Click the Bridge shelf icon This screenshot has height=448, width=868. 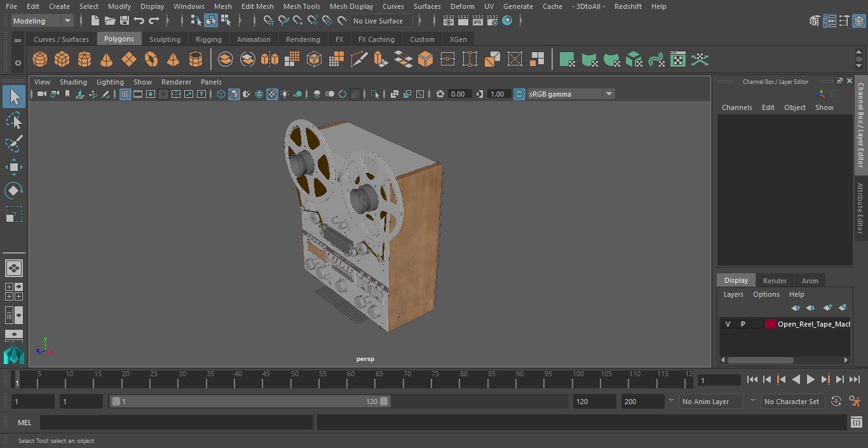(403, 60)
